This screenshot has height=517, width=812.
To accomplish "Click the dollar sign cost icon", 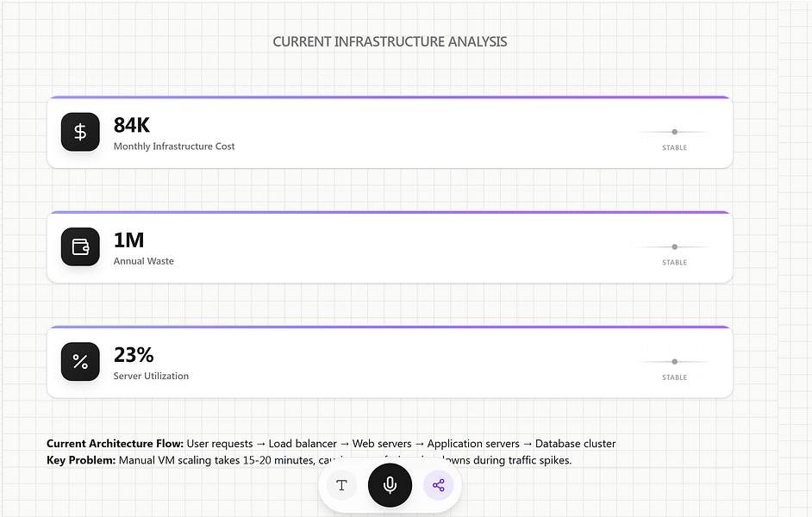I will 80,132.
